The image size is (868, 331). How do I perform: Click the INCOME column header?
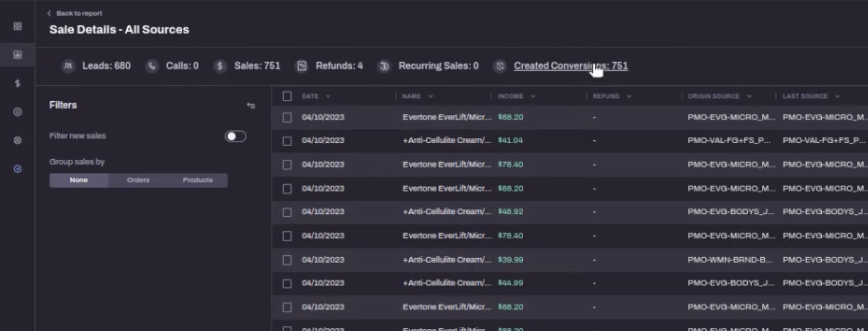510,96
